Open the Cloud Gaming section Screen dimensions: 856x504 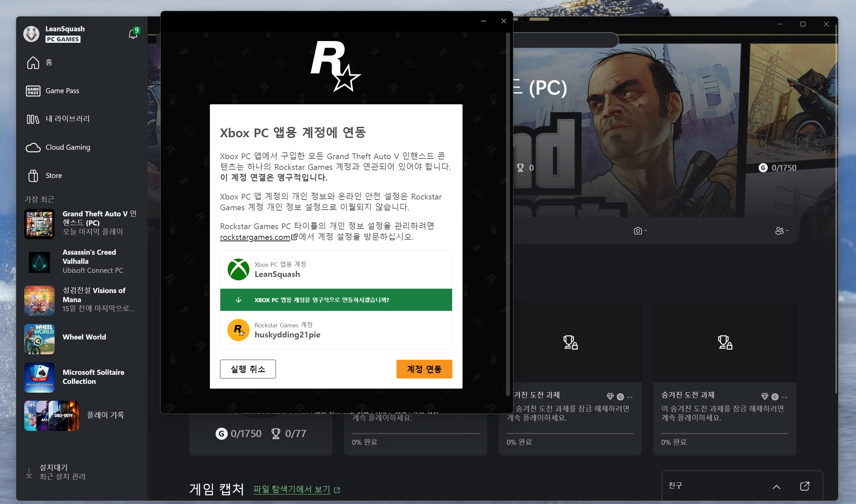point(68,147)
